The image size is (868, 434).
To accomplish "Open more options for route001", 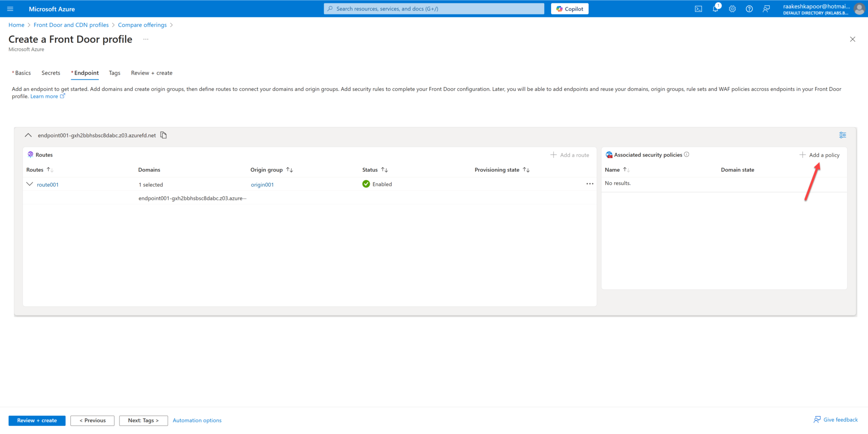I will [590, 184].
